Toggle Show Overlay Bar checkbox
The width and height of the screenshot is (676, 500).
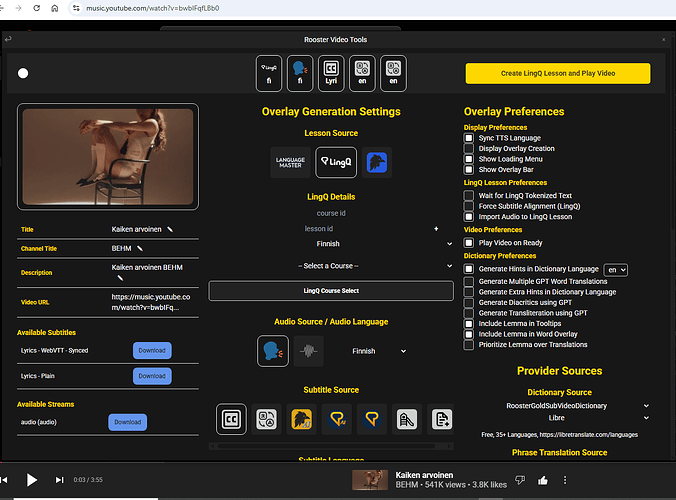(x=469, y=170)
